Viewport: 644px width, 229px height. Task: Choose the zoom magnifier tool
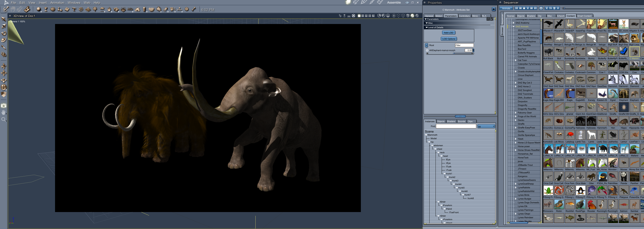(x=4, y=120)
